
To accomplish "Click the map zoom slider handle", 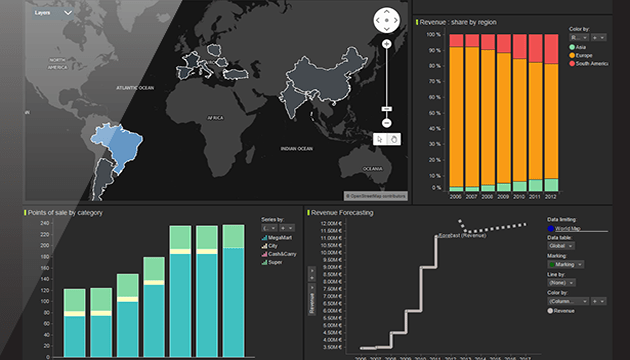I will click(387, 109).
